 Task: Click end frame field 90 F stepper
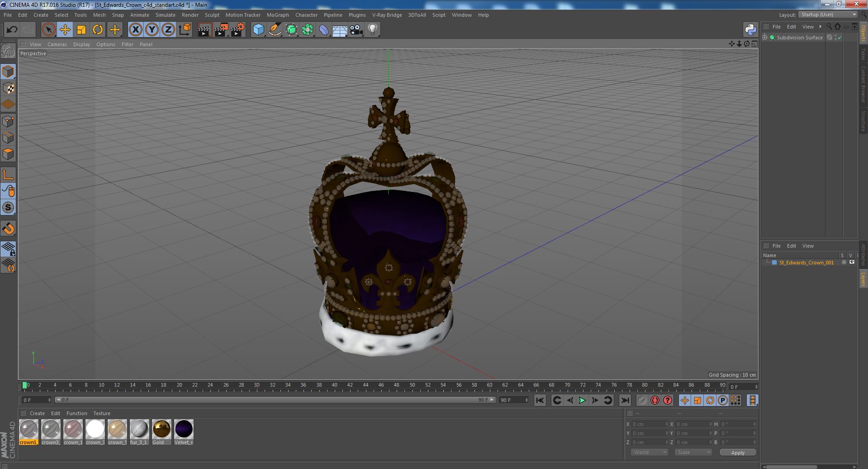coord(526,400)
